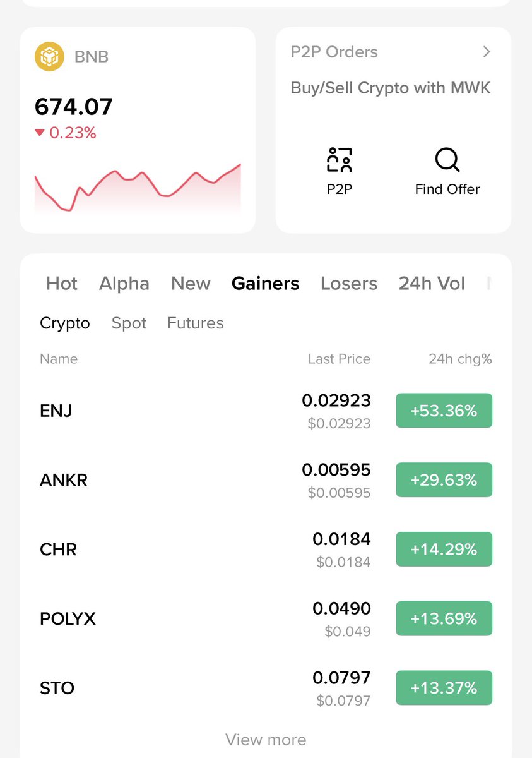Screen dimensions: 532x758
Task: Filter the list by Spot
Action: click(x=129, y=323)
